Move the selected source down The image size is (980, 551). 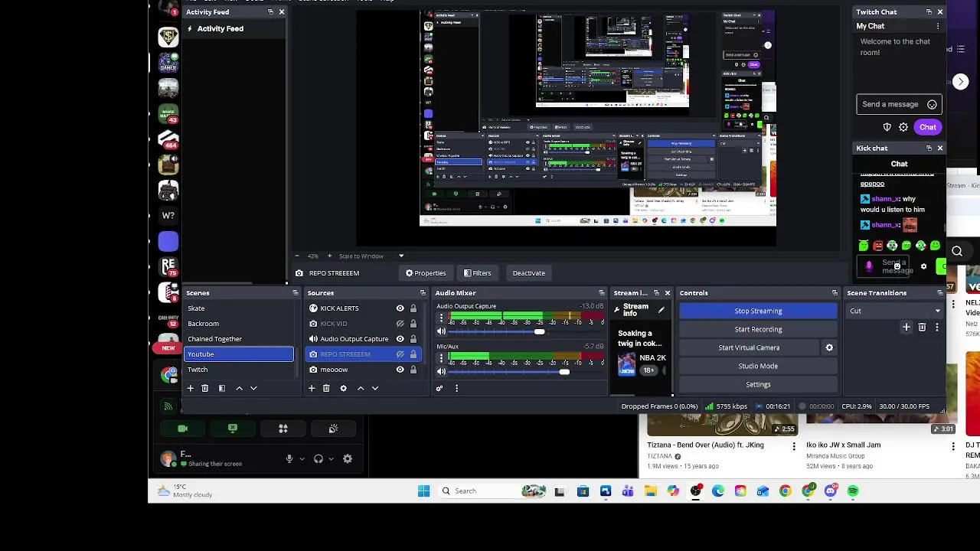pyautogui.click(x=375, y=388)
